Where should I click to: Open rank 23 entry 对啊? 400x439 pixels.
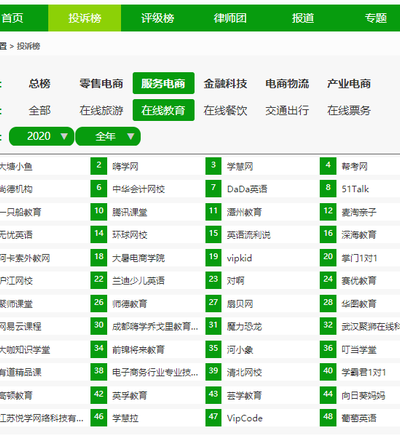tap(235, 281)
